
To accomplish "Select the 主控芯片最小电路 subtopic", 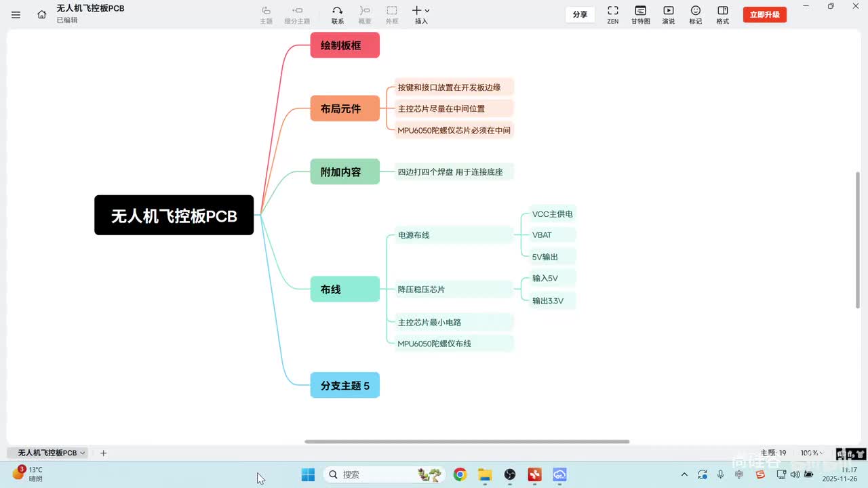I will coord(454,322).
